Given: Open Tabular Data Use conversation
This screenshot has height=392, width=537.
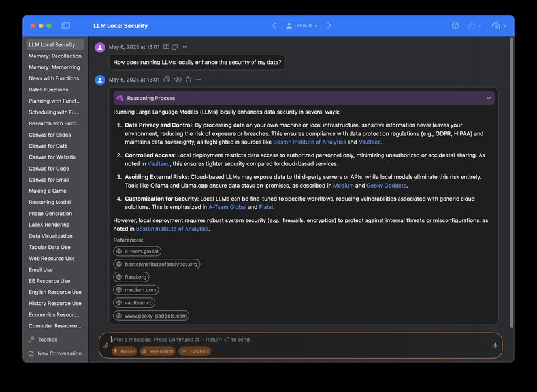Looking at the screenshot, I should pyautogui.click(x=55, y=247).
